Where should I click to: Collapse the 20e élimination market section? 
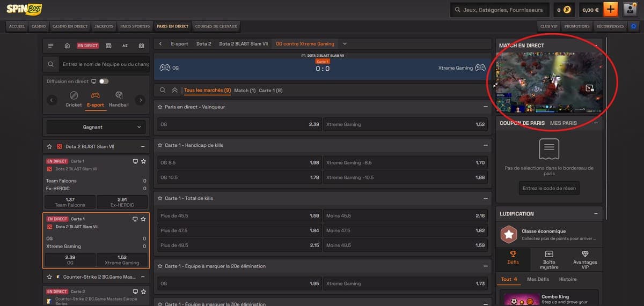485,266
